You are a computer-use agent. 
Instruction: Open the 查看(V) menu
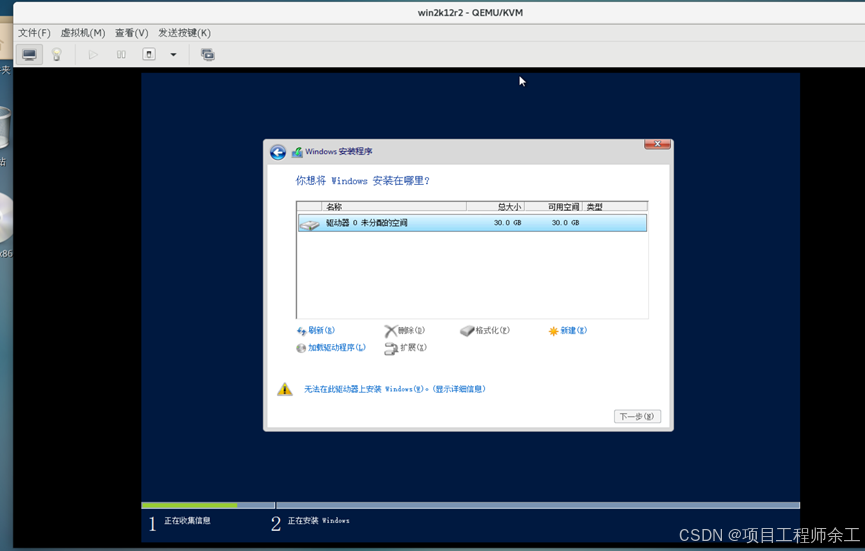[131, 33]
